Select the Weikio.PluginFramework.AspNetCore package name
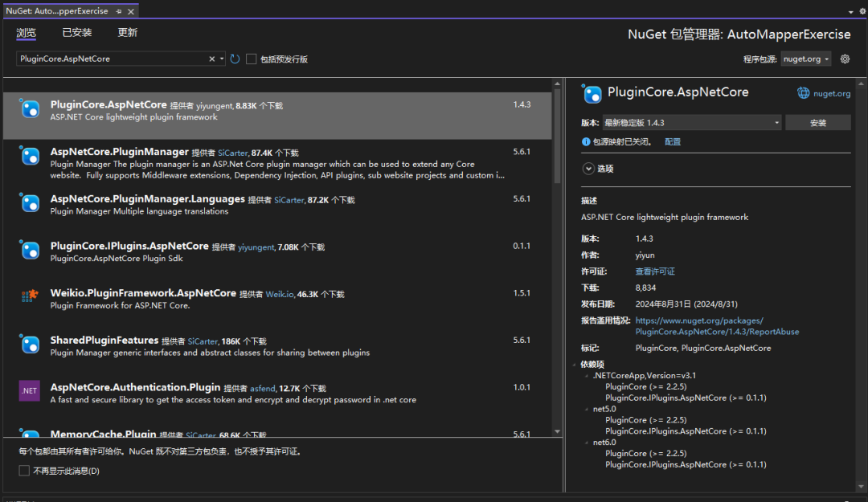 [x=143, y=293]
